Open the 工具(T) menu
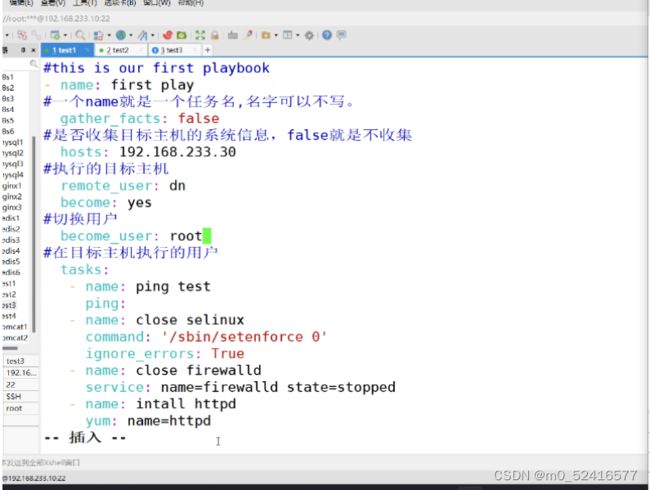Image resolution: width=650 pixels, height=490 pixels. click(85, 2)
